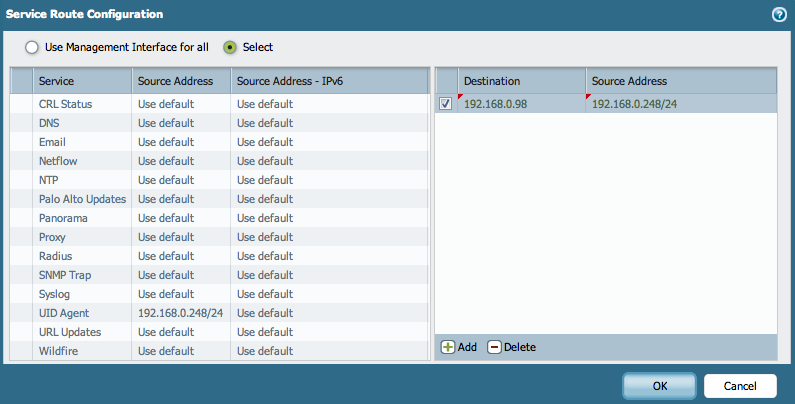
Task: Click the red minus Delete icon
Action: [494, 347]
